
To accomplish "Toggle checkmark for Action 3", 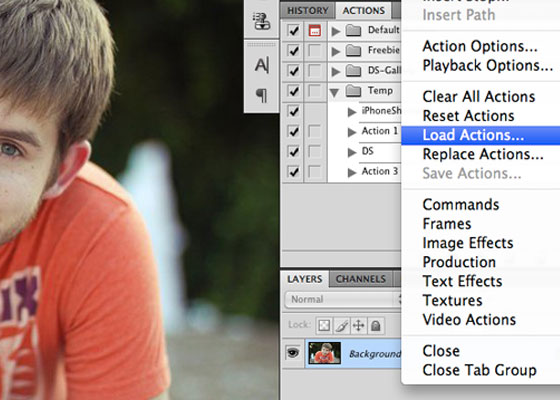I will (x=293, y=172).
